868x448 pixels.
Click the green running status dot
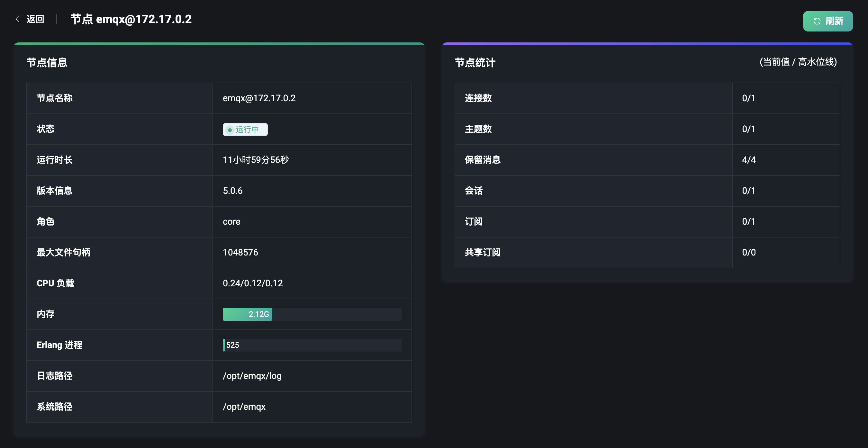pyautogui.click(x=230, y=130)
